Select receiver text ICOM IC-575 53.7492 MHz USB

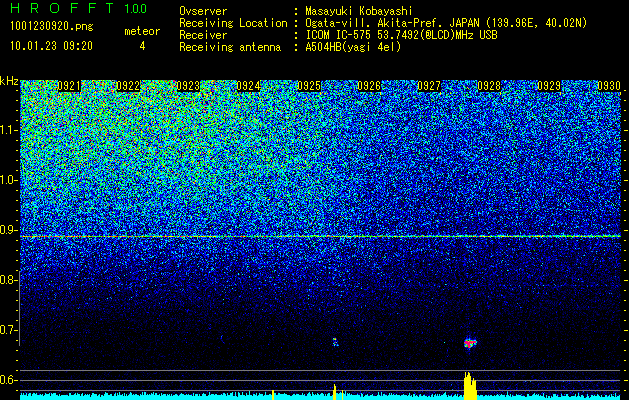pos(401,35)
